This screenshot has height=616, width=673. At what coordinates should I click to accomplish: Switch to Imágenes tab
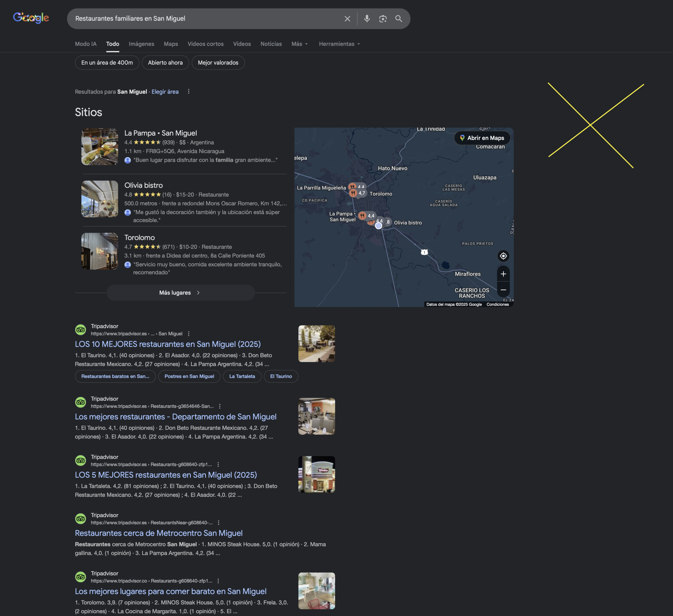pyautogui.click(x=141, y=44)
